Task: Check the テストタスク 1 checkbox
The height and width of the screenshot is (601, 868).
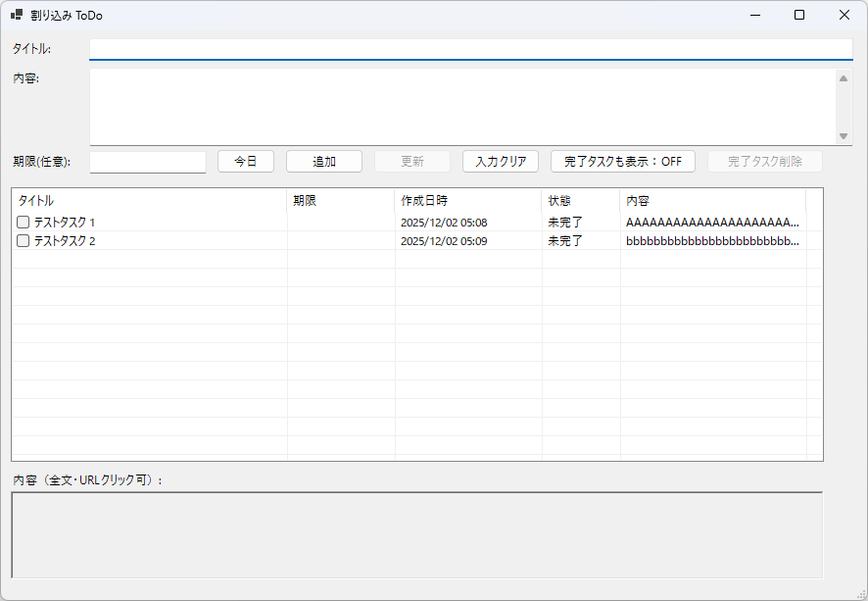Action: pos(24,223)
